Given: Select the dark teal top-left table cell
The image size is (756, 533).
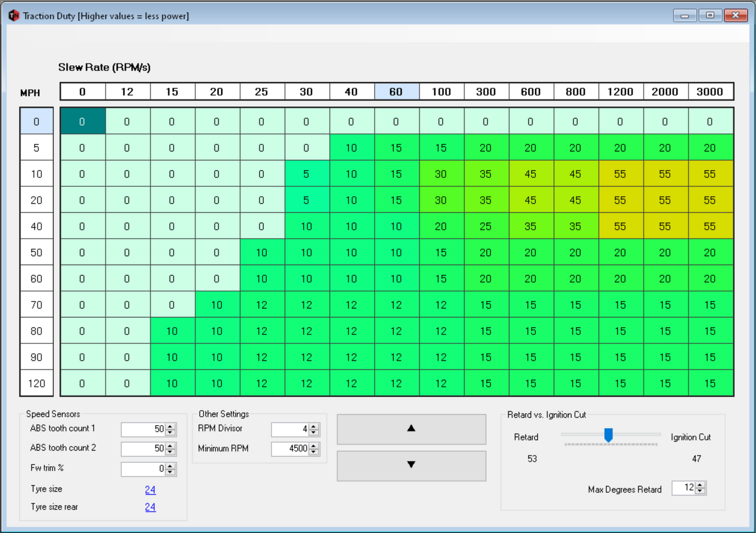Looking at the screenshot, I should (83, 121).
